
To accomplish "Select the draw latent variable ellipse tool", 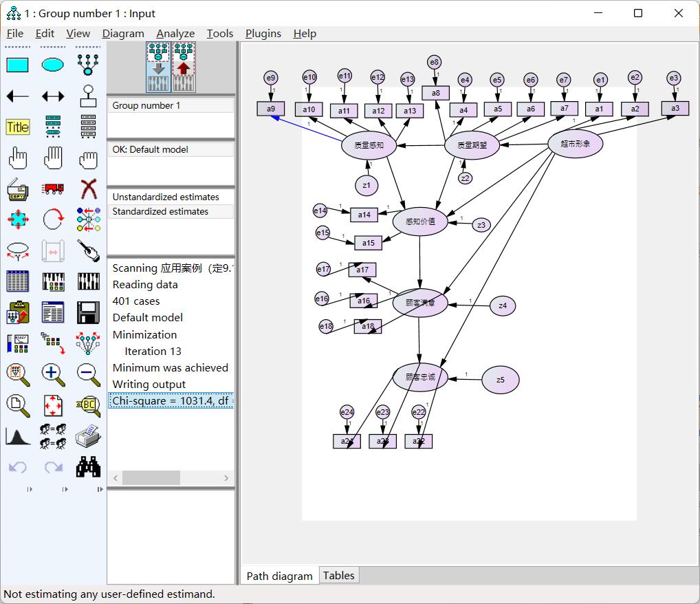I will tap(53, 65).
